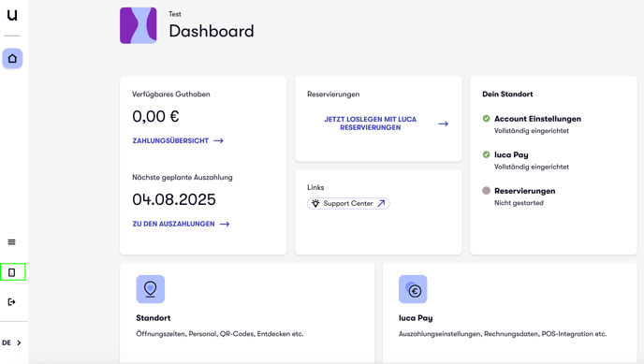The image size is (644, 364).
Task: Open the home dashboard icon
Action: click(12, 58)
